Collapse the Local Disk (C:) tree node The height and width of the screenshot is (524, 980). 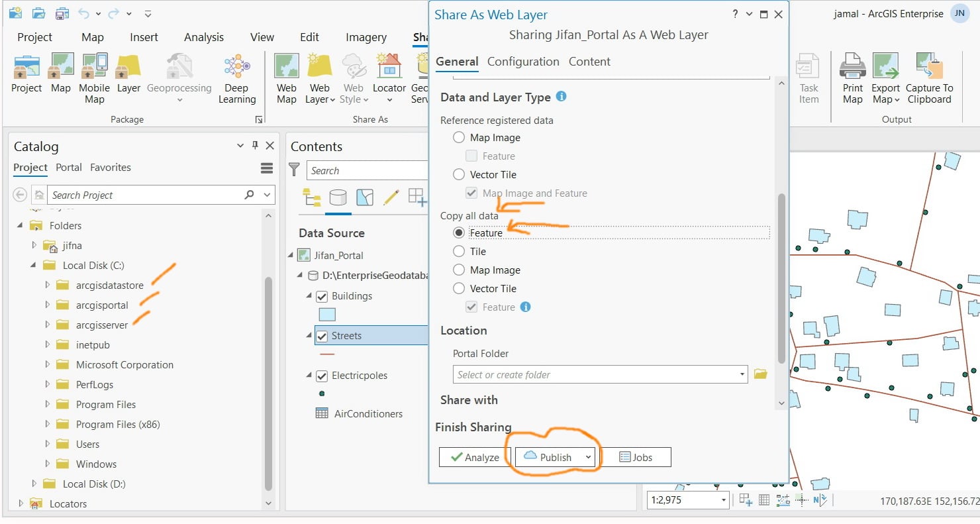[x=34, y=266]
